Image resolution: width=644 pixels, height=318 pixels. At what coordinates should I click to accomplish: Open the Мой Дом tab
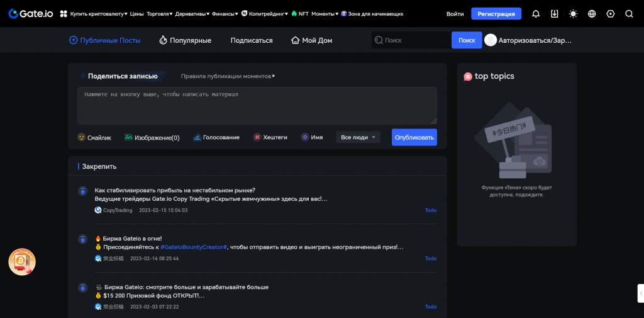point(311,40)
